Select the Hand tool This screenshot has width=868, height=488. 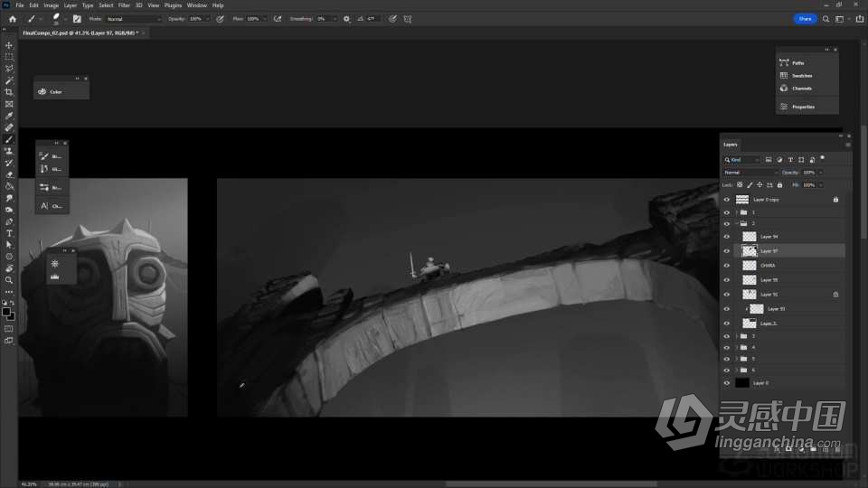tap(9, 268)
